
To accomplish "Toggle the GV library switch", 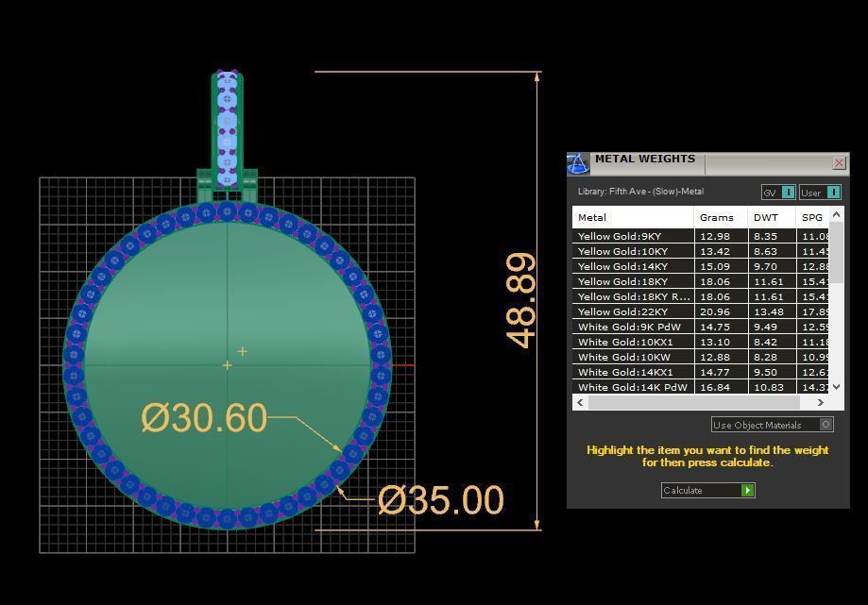I will [x=779, y=192].
